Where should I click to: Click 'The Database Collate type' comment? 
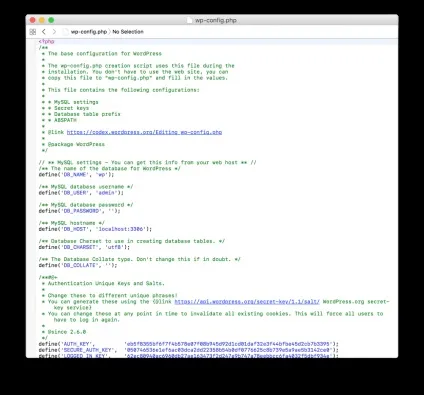139,259
